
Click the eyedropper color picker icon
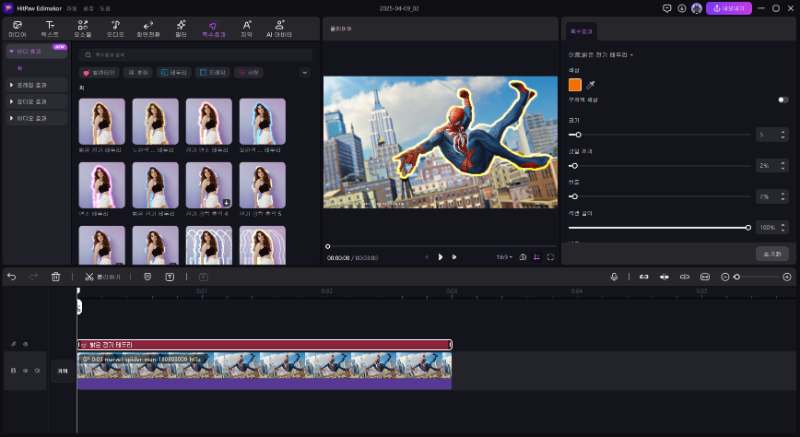(590, 85)
